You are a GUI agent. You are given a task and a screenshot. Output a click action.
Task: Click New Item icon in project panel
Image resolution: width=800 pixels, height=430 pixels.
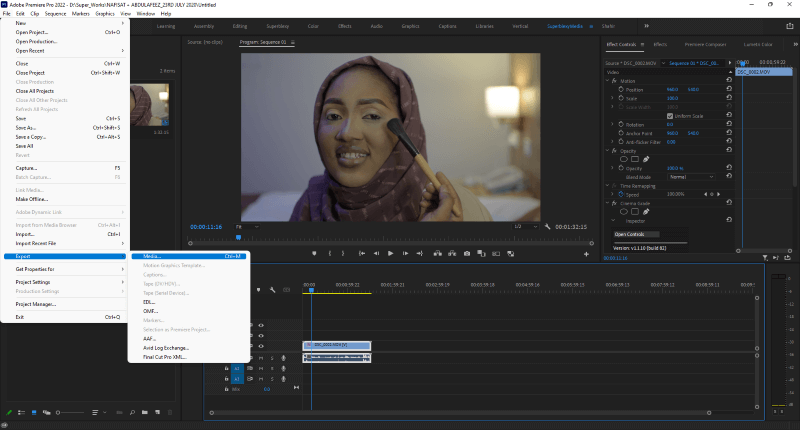tap(158, 412)
